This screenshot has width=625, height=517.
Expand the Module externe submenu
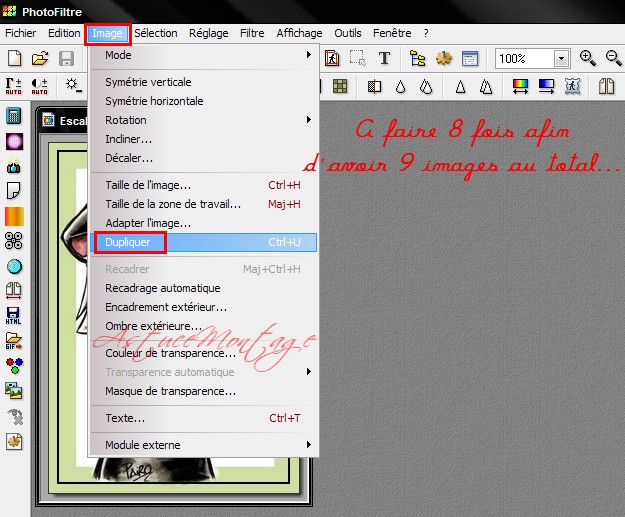[x=204, y=445]
